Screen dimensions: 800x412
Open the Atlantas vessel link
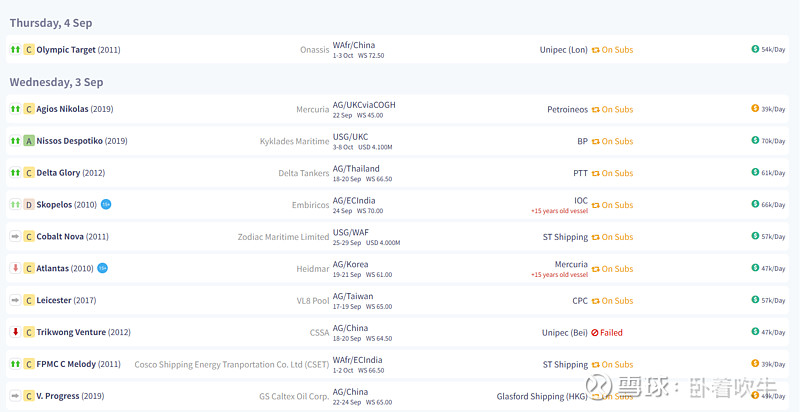tap(53, 268)
